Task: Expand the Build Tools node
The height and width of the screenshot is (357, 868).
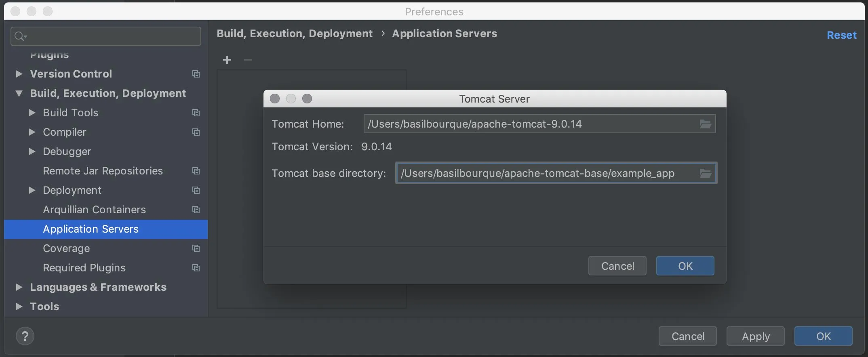Action: [x=32, y=113]
